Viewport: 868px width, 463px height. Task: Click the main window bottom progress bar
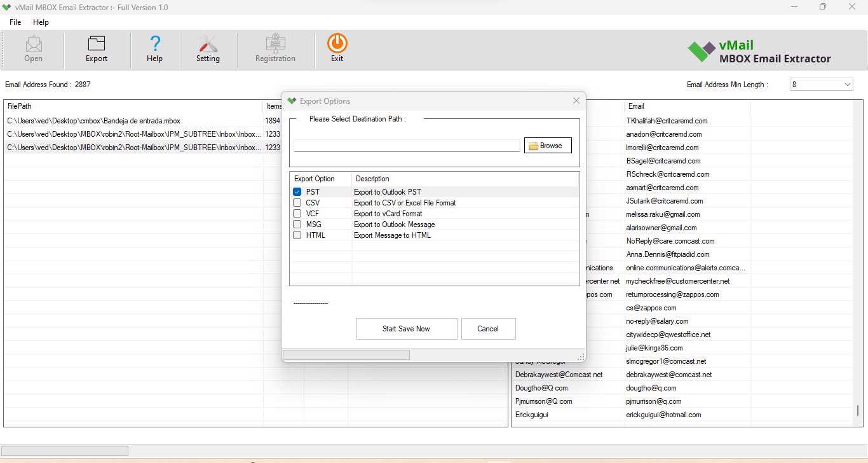point(65,451)
